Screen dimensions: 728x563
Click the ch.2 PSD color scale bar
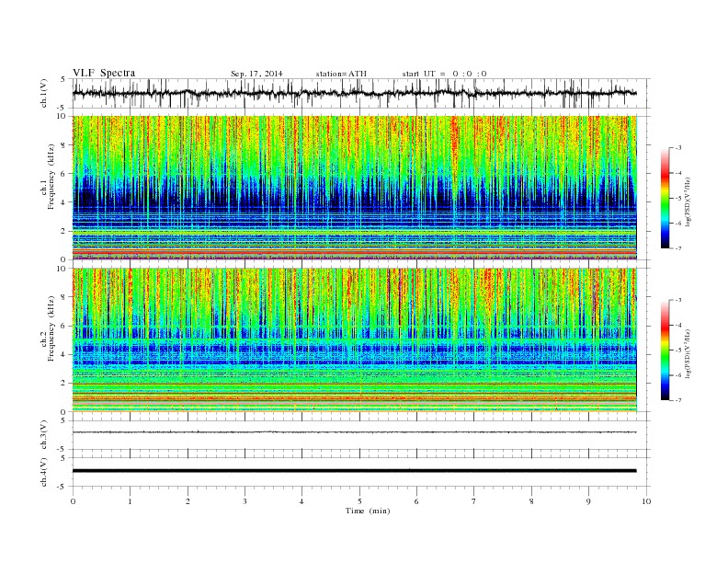click(665, 350)
